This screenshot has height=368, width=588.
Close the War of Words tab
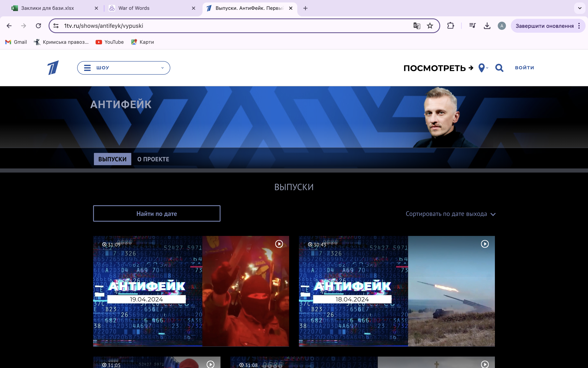[x=193, y=8]
